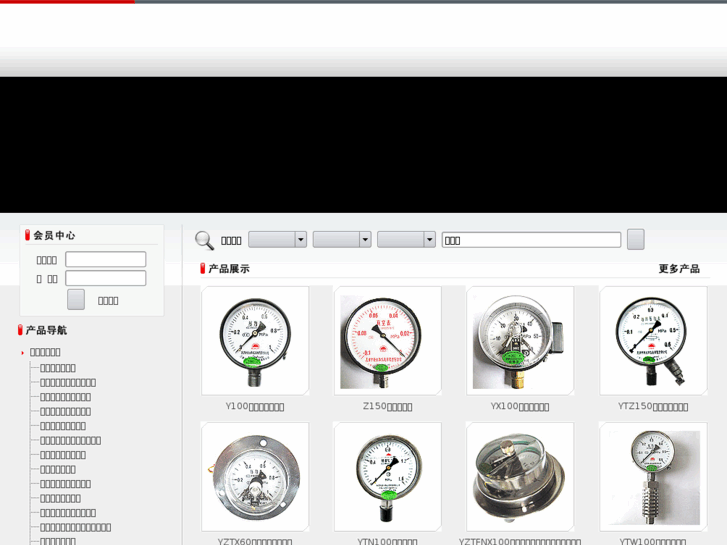The image size is (727, 545).
Task: Open the Z150 vacuum gauge thumbnail
Action: pyautogui.click(x=388, y=341)
